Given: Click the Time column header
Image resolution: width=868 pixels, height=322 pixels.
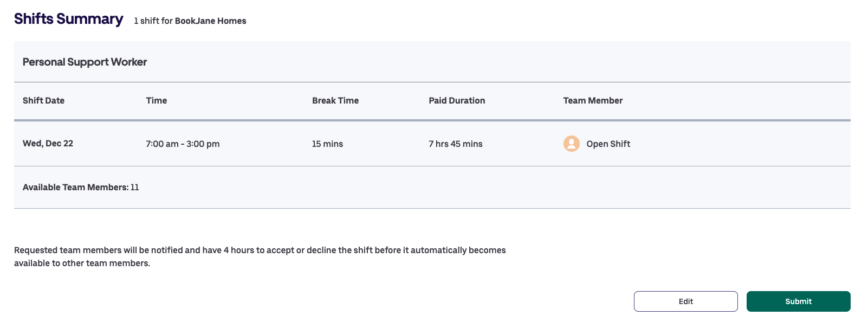Looking at the screenshot, I should (156, 101).
